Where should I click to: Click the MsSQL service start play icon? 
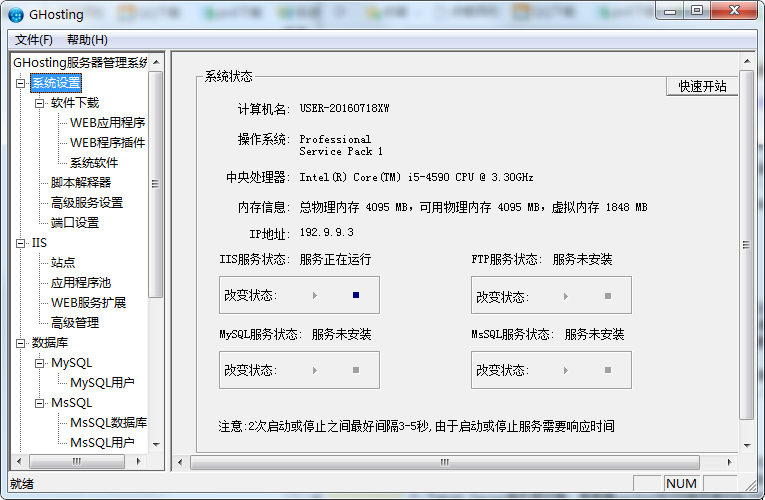pos(566,370)
